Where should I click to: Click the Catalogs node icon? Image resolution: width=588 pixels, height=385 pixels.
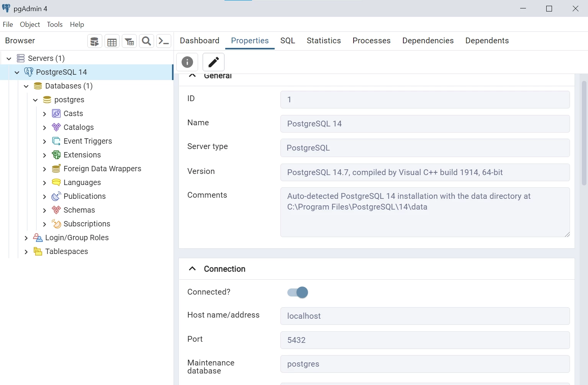tap(56, 127)
